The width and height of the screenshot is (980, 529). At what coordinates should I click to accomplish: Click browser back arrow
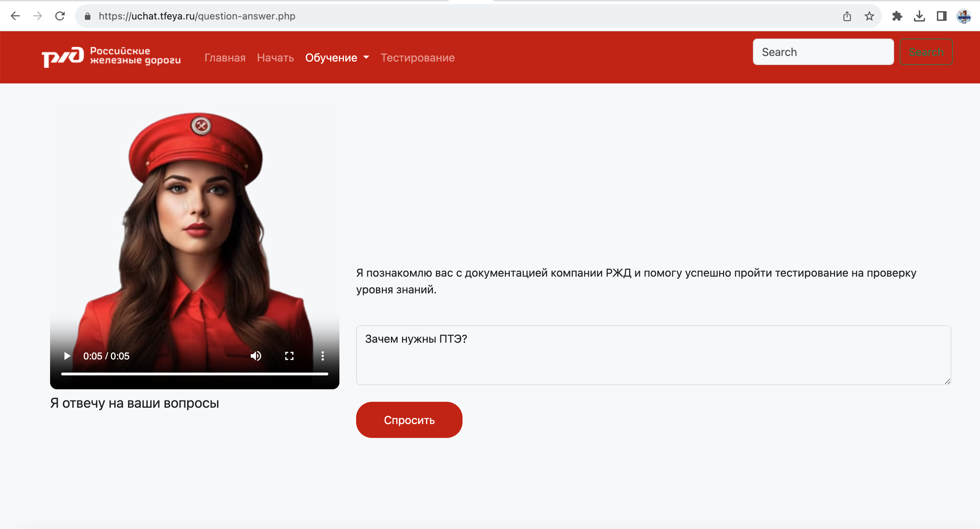pos(15,16)
